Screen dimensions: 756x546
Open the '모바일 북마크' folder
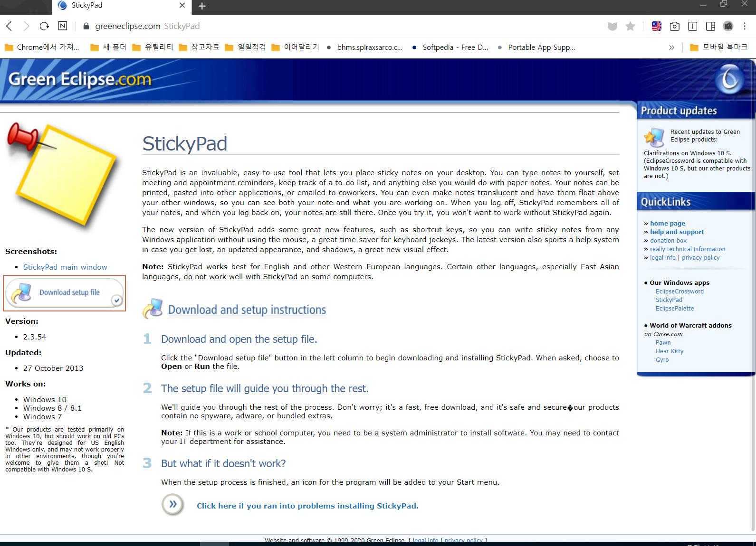click(719, 47)
